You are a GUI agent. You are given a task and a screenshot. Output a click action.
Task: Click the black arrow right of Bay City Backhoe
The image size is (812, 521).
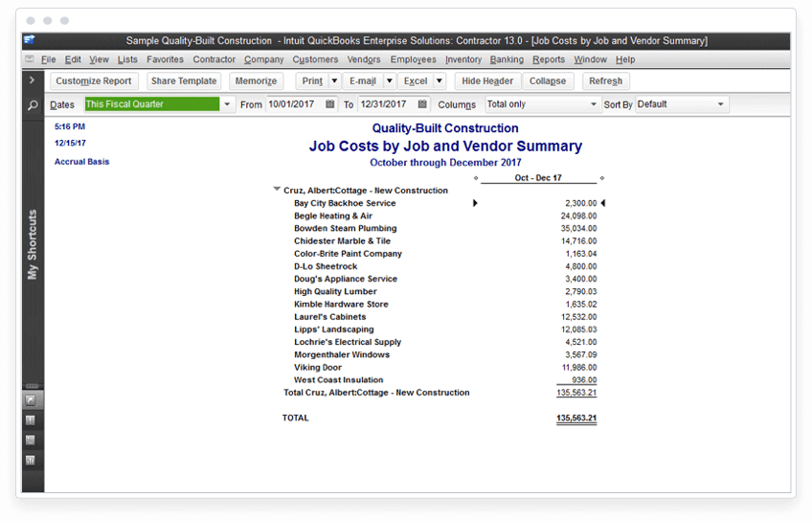click(x=475, y=203)
